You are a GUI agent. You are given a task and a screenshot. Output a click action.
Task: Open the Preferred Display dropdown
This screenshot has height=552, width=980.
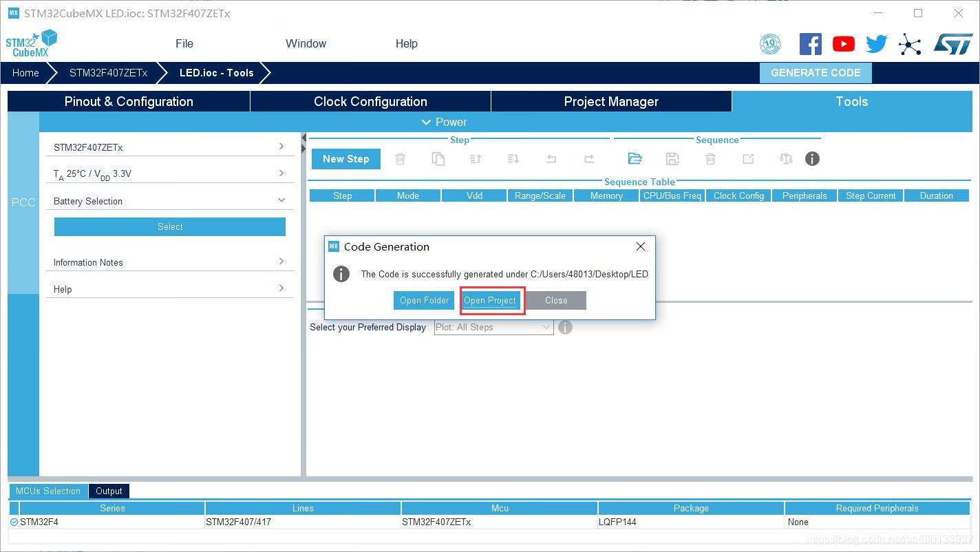493,328
